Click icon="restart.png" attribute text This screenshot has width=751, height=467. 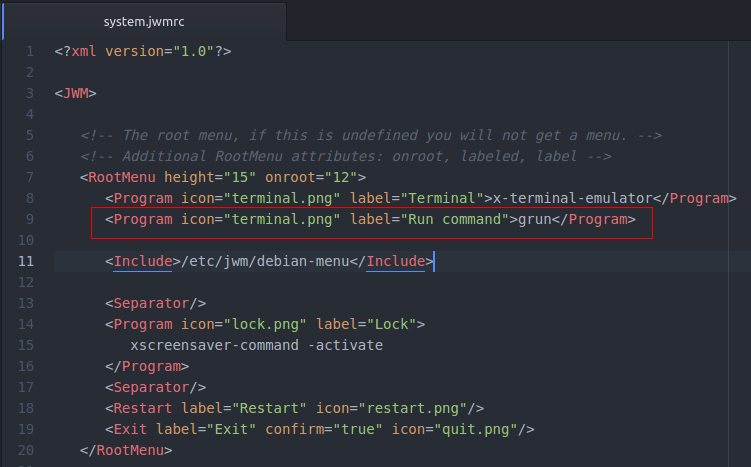pyautogui.click(x=391, y=408)
